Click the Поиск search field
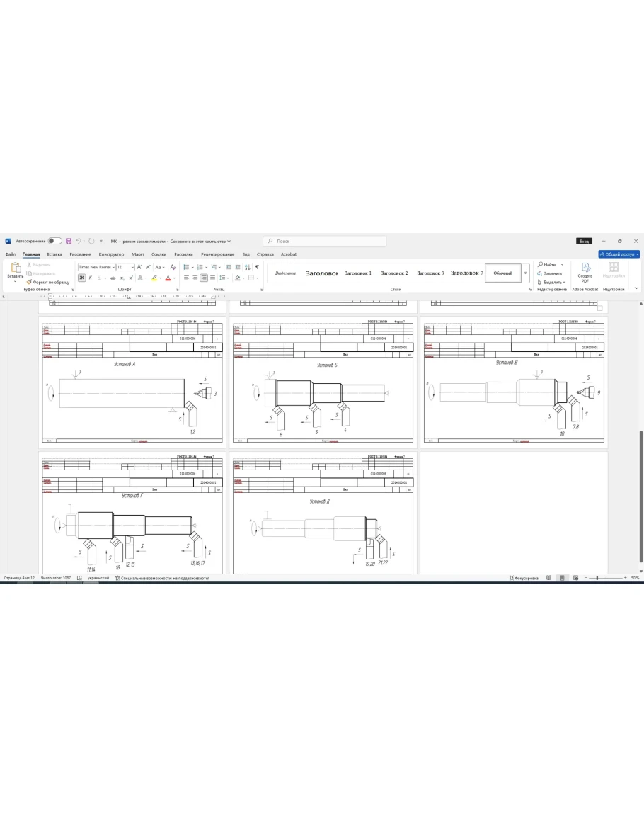Viewport: 644px width, 818px height. [326, 241]
